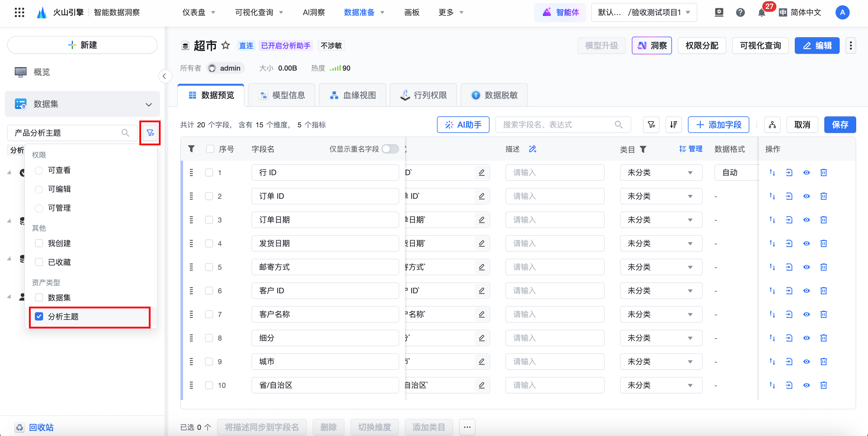Open the apps grid menu icon

pyautogui.click(x=19, y=12)
